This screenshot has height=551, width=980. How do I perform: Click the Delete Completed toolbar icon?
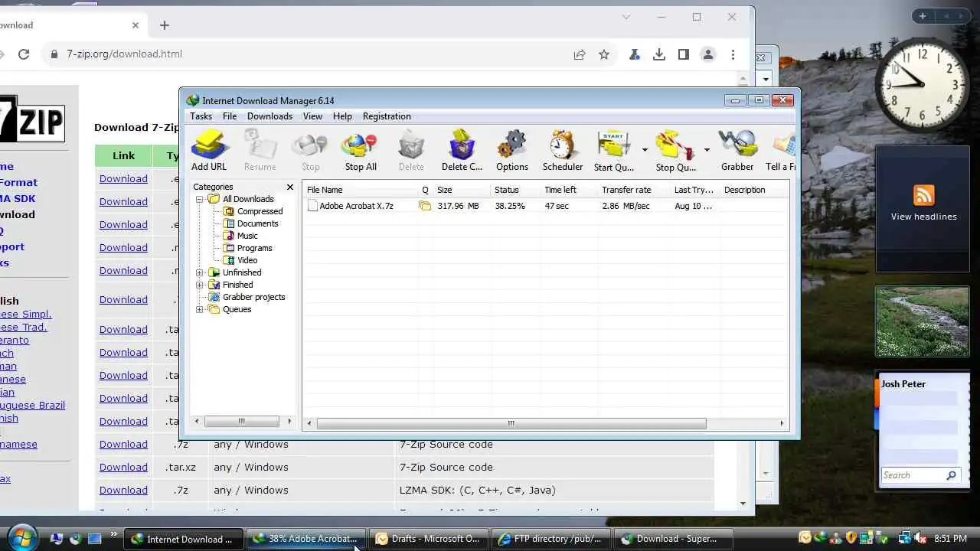(462, 151)
